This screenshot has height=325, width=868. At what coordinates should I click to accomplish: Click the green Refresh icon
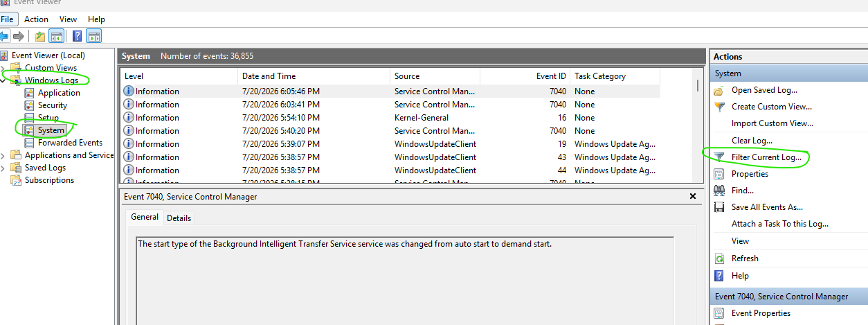pos(719,258)
